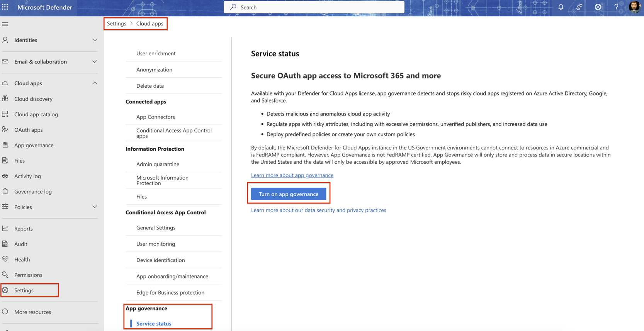
Task: Expand the Policies navigation group
Action: pos(95,207)
